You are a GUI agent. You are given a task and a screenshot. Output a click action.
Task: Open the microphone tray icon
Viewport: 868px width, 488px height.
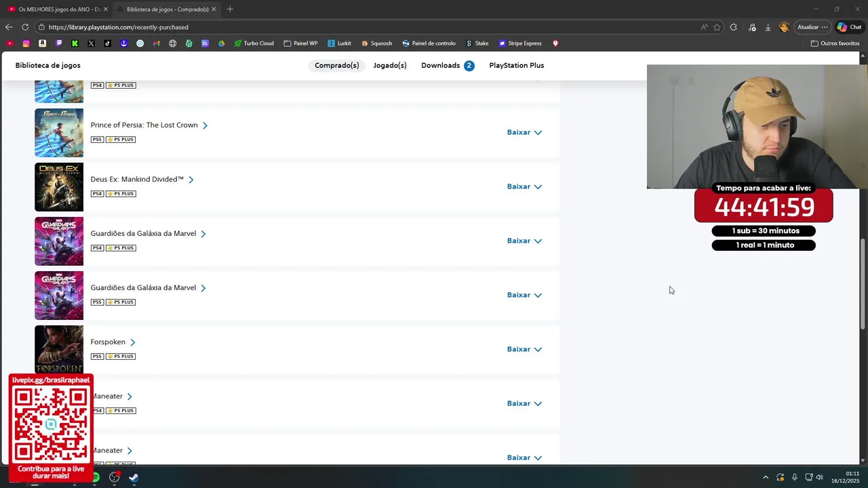pyautogui.click(x=794, y=477)
